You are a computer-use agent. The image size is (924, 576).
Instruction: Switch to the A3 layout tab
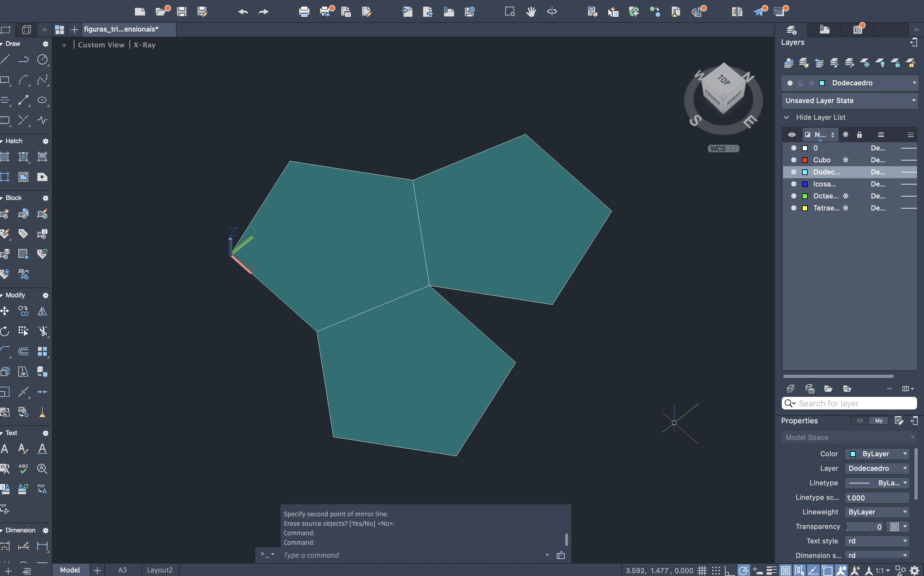pyautogui.click(x=122, y=570)
